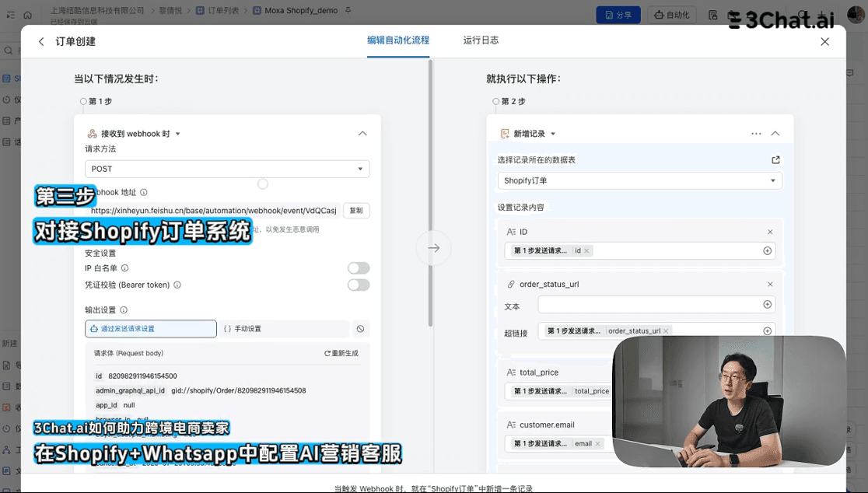
Task: Open the data table in new window icon
Action: 775,160
